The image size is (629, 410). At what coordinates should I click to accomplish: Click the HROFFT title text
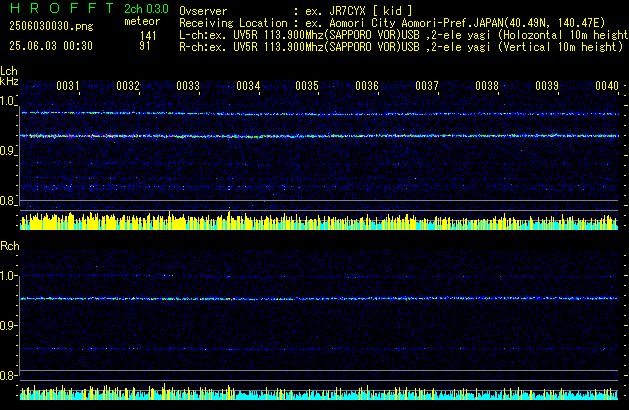62,8
